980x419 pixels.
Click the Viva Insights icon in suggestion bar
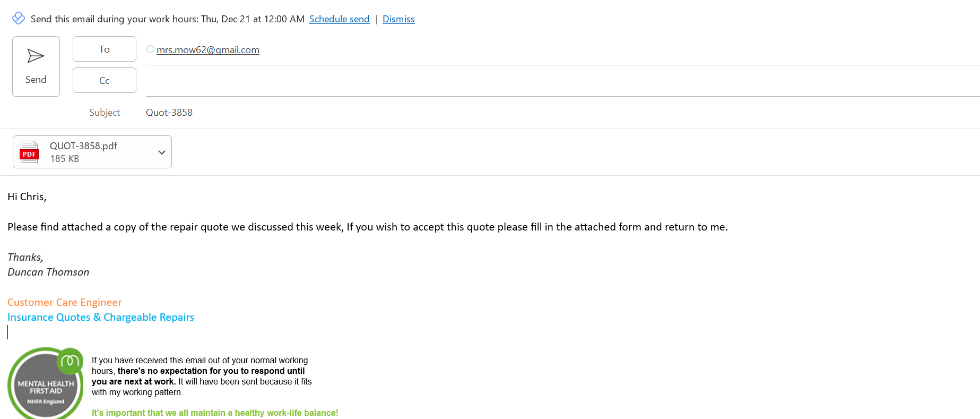[19, 19]
